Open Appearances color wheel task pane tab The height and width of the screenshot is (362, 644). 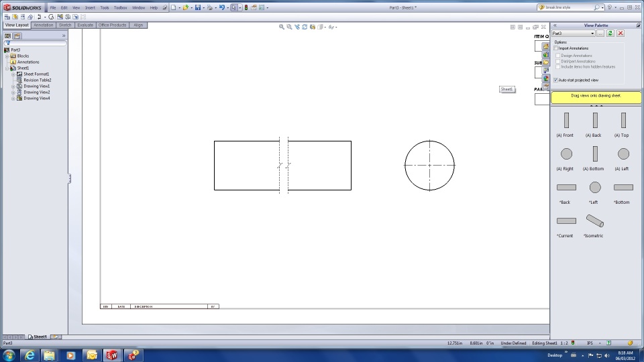click(546, 78)
